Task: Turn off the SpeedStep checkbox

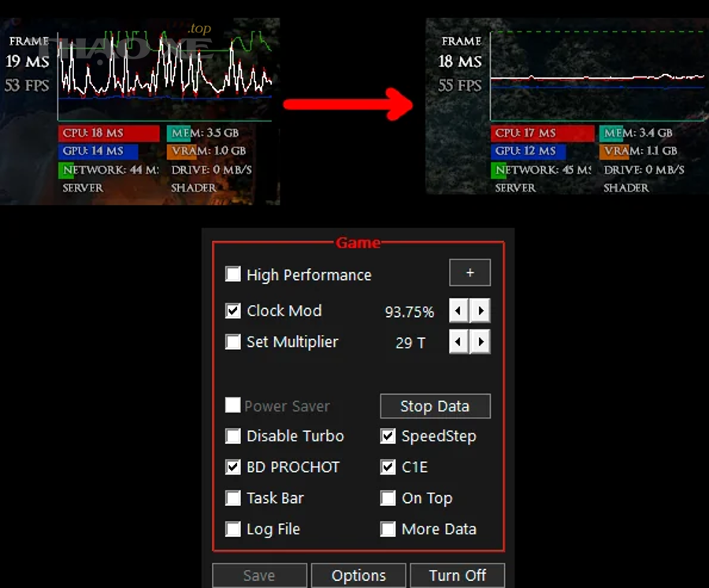Action: [388, 436]
